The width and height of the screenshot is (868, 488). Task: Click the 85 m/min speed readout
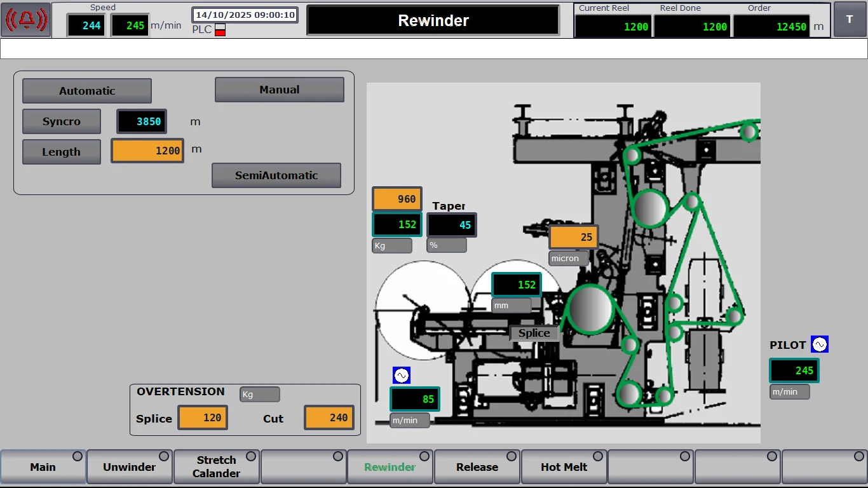[x=415, y=400]
